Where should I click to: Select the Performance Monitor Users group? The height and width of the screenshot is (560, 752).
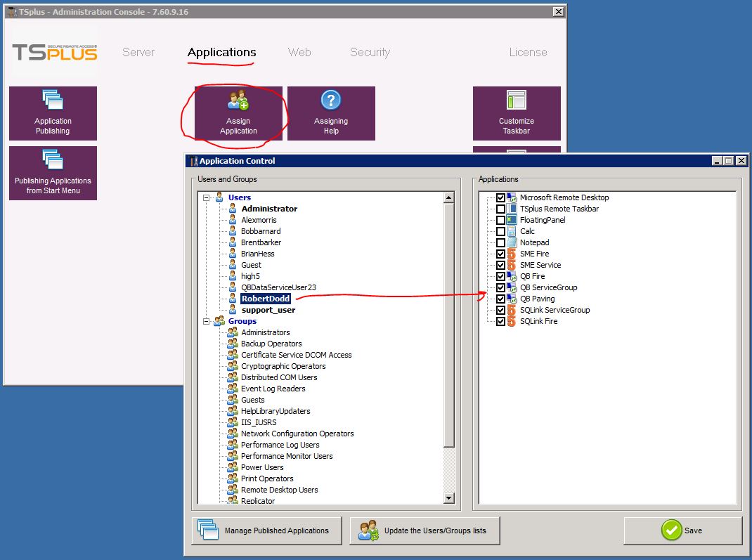(287, 456)
